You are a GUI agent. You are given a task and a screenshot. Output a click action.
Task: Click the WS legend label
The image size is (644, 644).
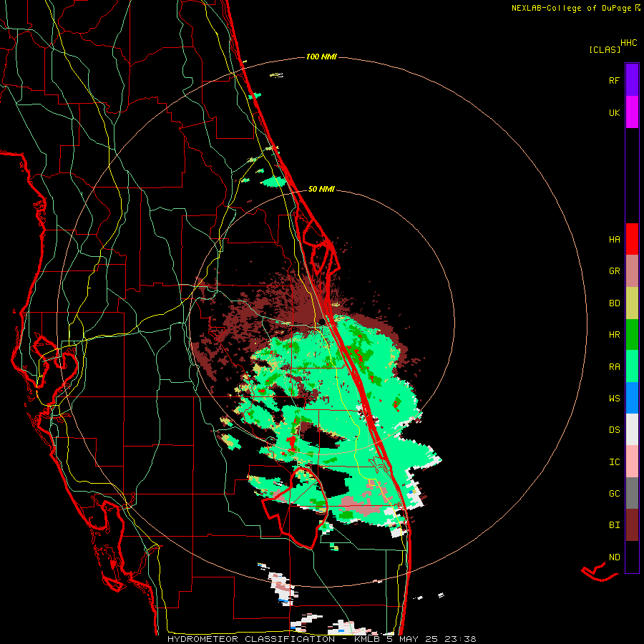614,399
